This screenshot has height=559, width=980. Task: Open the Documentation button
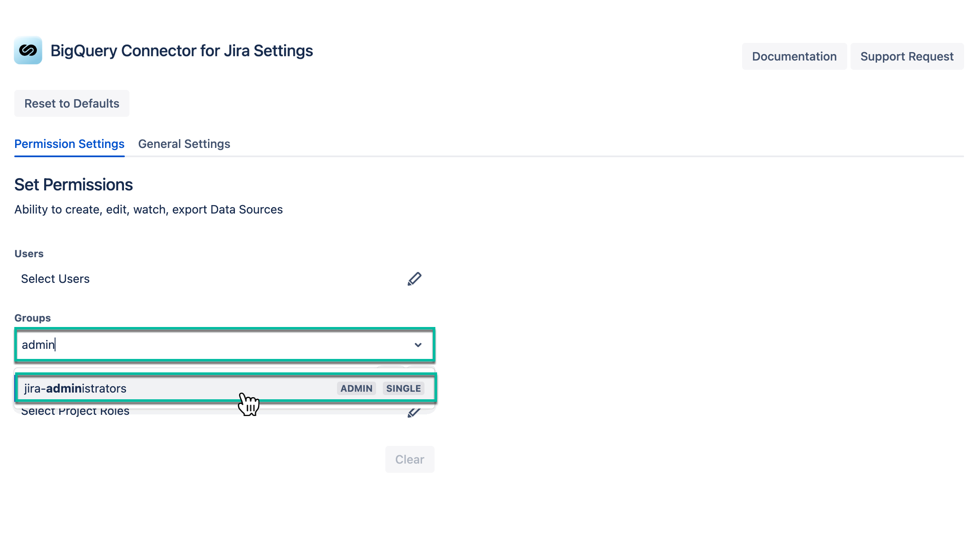coord(794,56)
